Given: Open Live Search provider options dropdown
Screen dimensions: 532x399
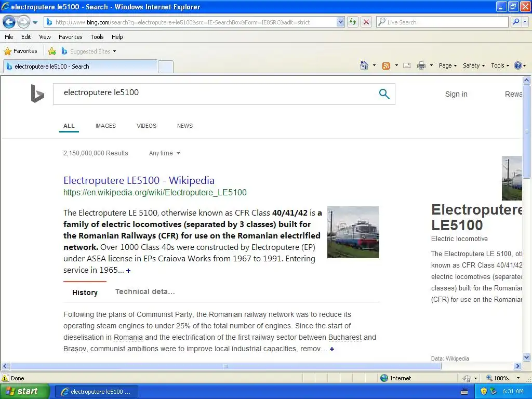Looking at the screenshot, I should click(x=525, y=22).
